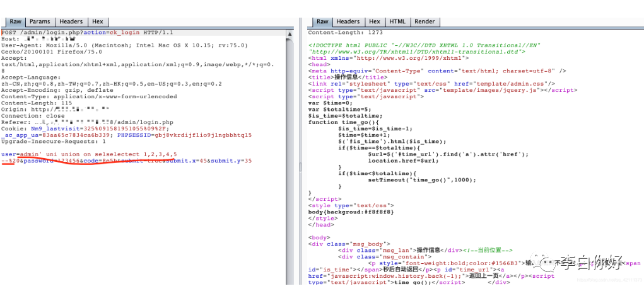The height and width of the screenshot is (291, 644).
Task: Click the <html xmlns> tag line
Action: 388,58
